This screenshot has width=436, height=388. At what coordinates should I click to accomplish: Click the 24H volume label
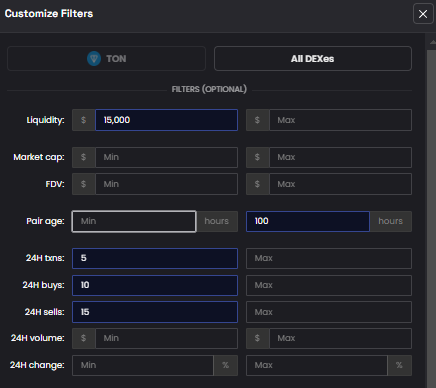37,338
